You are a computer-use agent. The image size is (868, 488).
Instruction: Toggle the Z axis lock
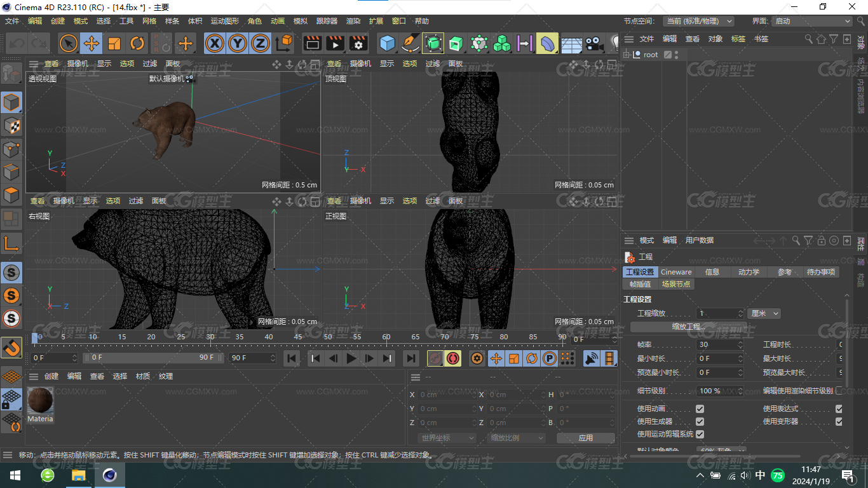[x=261, y=43]
